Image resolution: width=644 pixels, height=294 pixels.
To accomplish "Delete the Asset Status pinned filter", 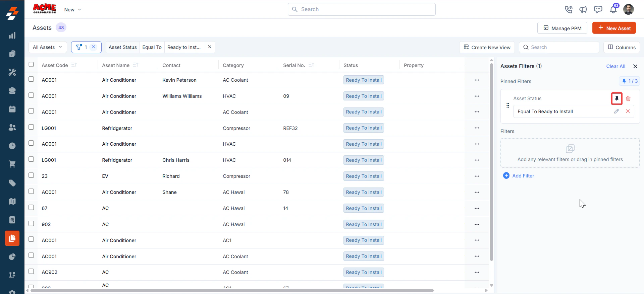I will pyautogui.click(x=628, y=98).
